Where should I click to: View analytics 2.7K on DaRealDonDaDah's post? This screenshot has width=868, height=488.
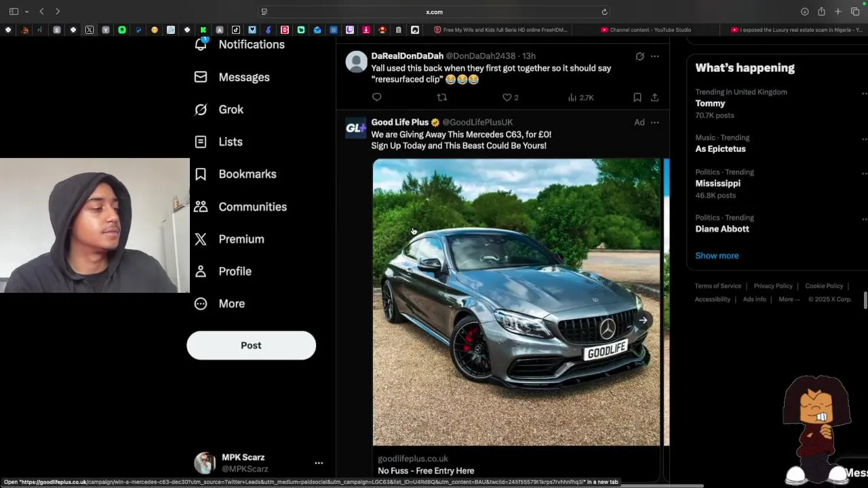tap(581, 98)
